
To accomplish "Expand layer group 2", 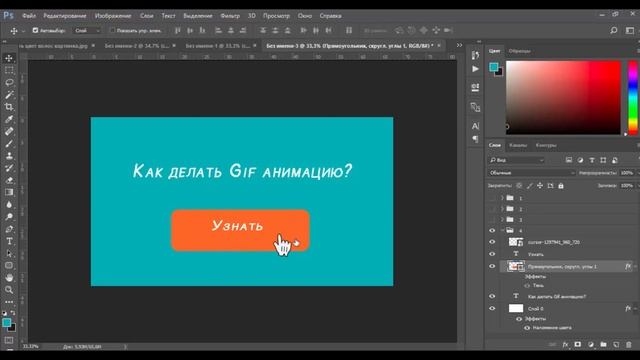I will pos(502,209).
